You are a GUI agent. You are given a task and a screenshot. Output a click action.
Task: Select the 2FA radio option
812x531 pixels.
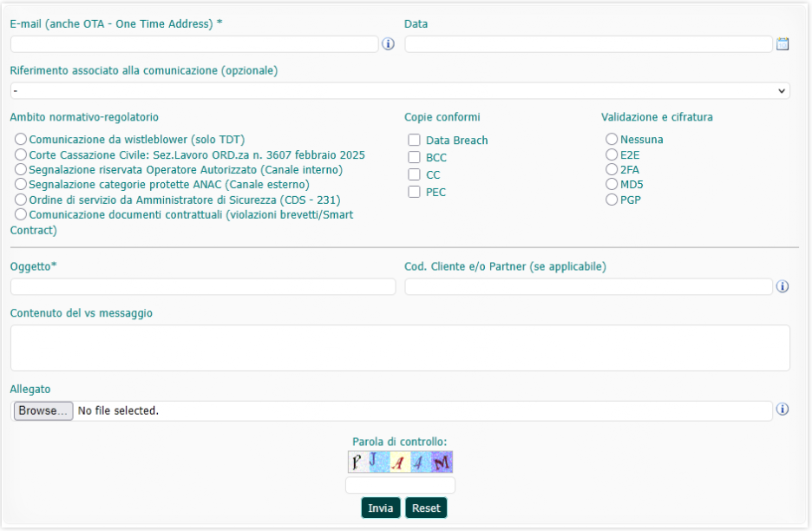click(612, 169)
